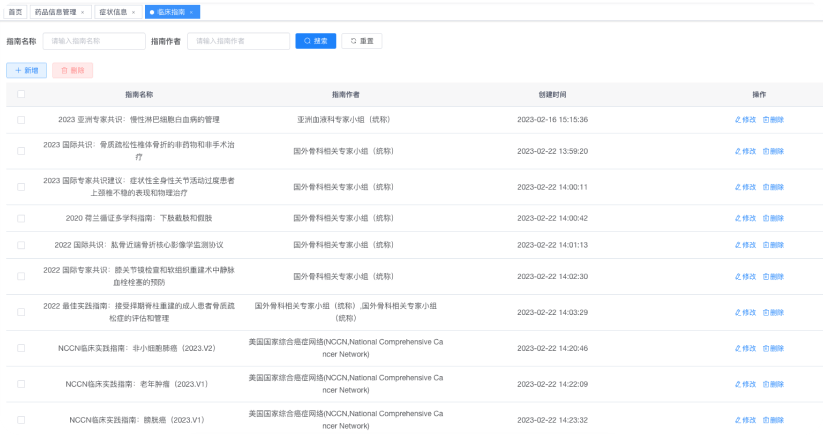
Task: Select the text 亚洲血液科专家小组（统称）
Action: (344, 120)
